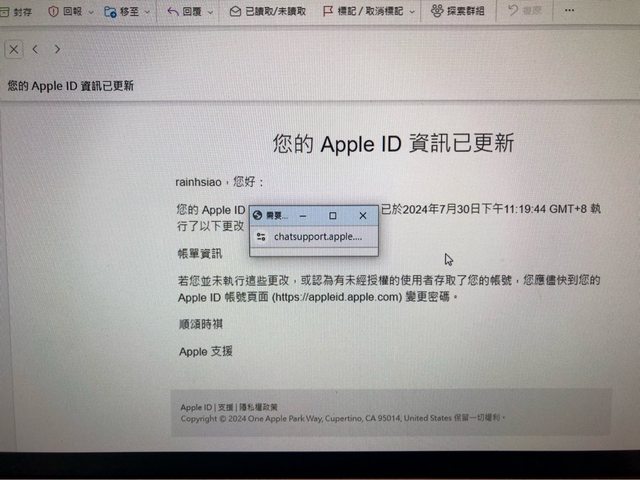Expand the Report (回報) dropdown arrow
The image size is (640, 480).
[x=92, y=12]
